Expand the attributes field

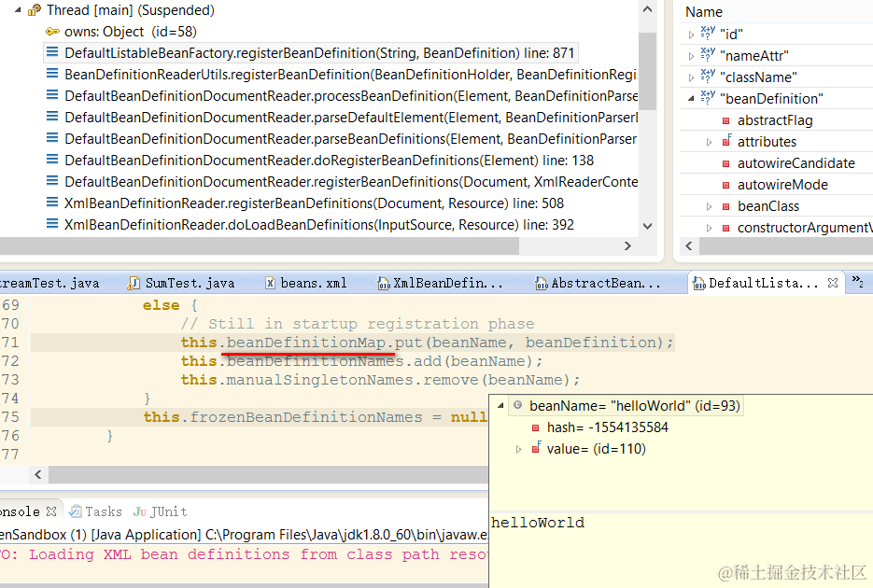pyautogui.click(x=709, y=143)
